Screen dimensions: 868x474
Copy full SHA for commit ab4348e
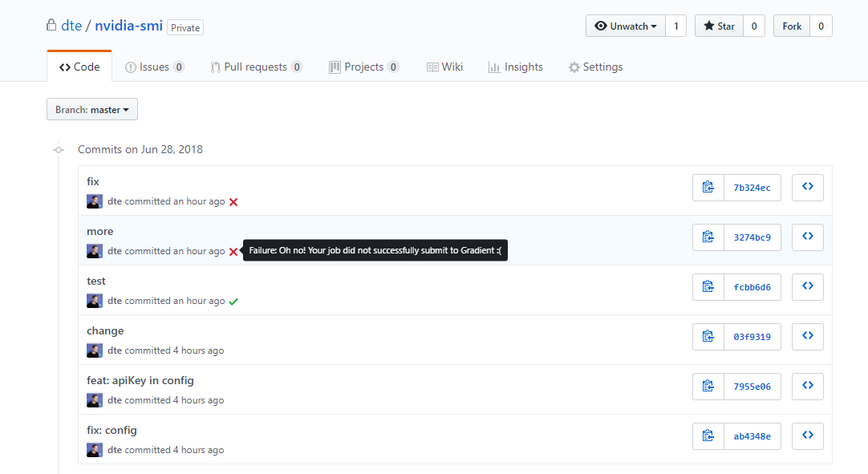tap(708, 436)
